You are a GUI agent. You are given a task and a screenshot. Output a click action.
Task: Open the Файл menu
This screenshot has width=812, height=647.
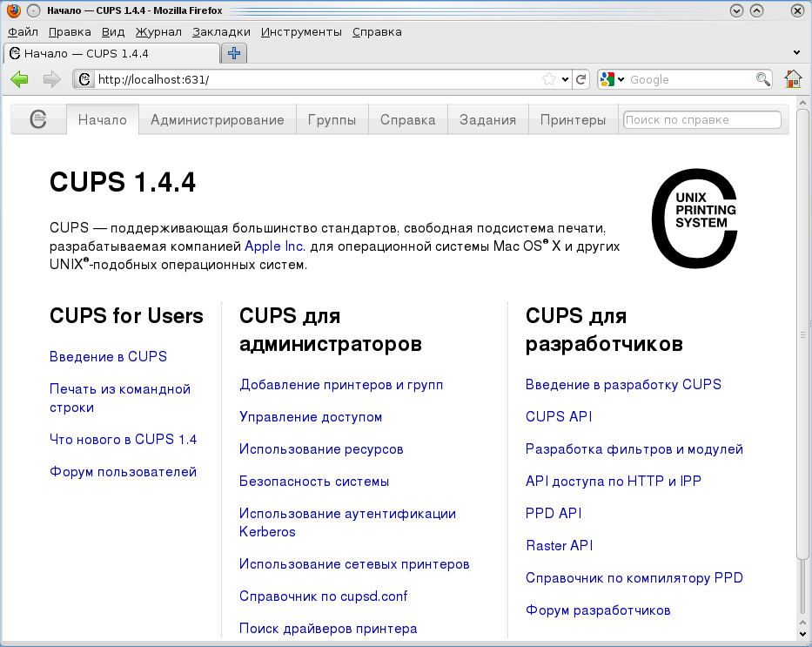point(23,32)
